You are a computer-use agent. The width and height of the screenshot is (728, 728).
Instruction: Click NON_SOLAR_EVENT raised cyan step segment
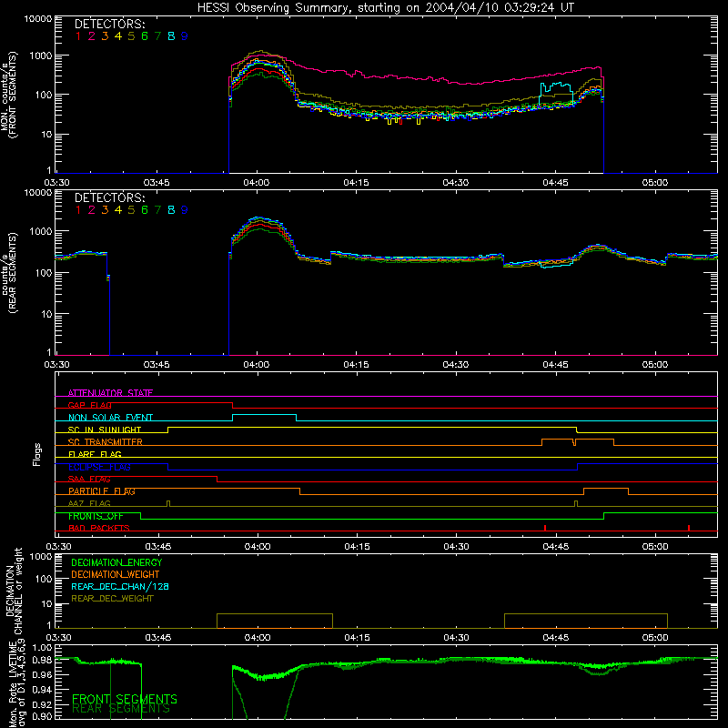pos(264,415)
